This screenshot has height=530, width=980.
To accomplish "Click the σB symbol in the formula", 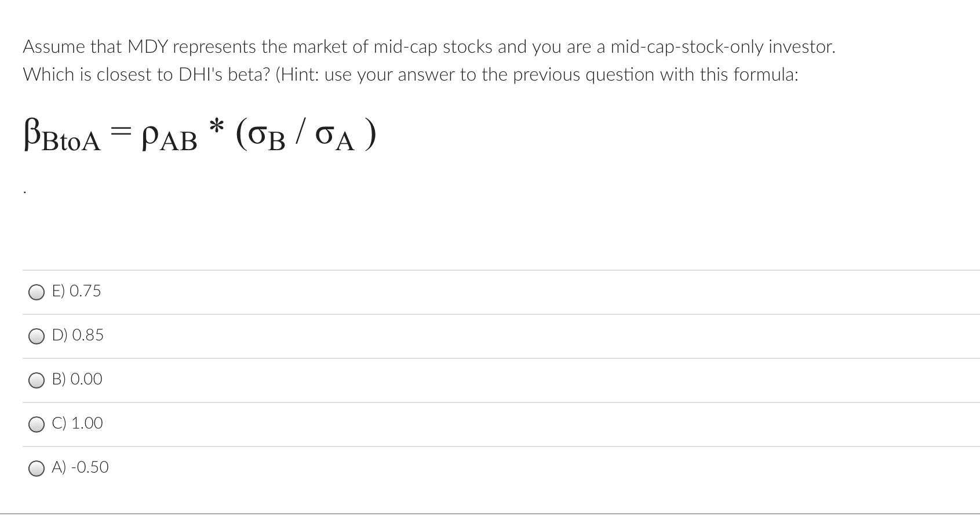I will [268, 137].
